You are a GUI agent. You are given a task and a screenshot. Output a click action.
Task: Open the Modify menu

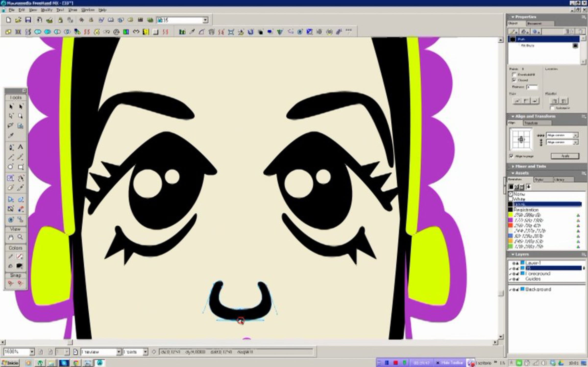(47, 10)
